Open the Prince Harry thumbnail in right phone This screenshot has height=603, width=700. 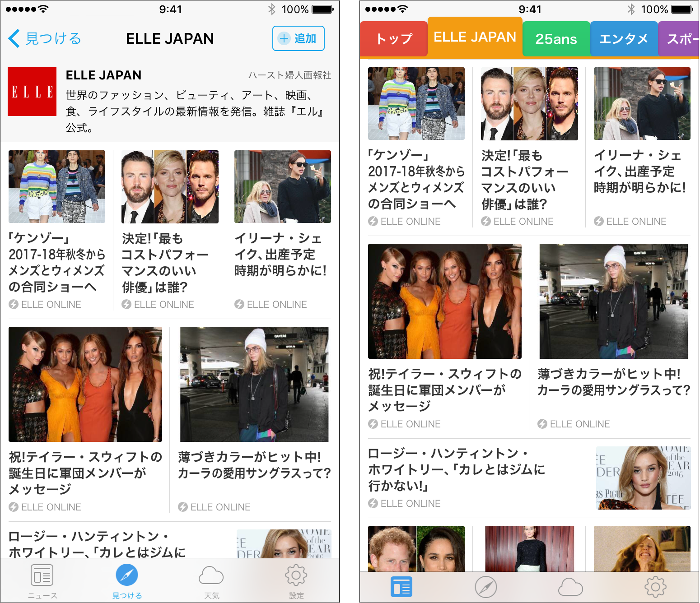click(x=416, y=549)
